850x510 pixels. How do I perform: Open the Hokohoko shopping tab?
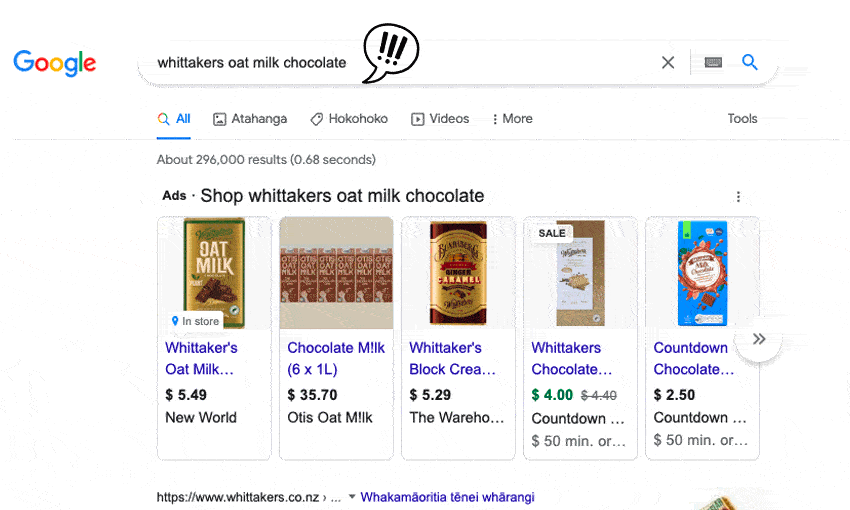coord(348,119)
